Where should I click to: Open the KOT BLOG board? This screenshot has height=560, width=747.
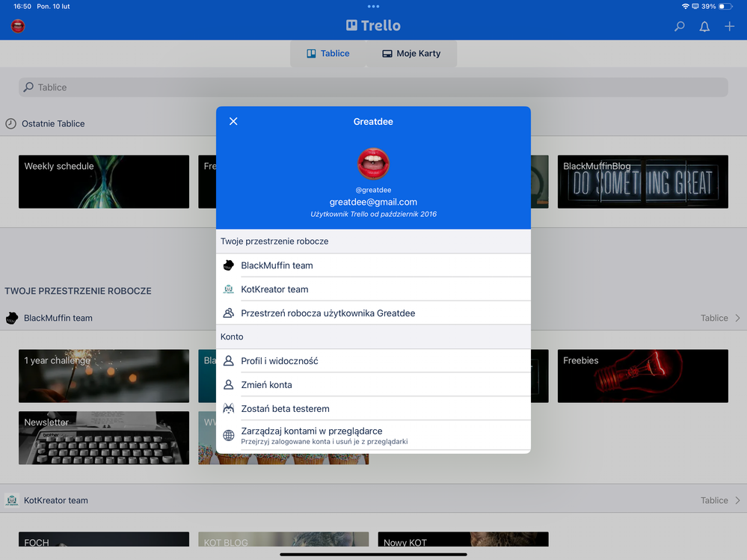[x=283, y=539]
